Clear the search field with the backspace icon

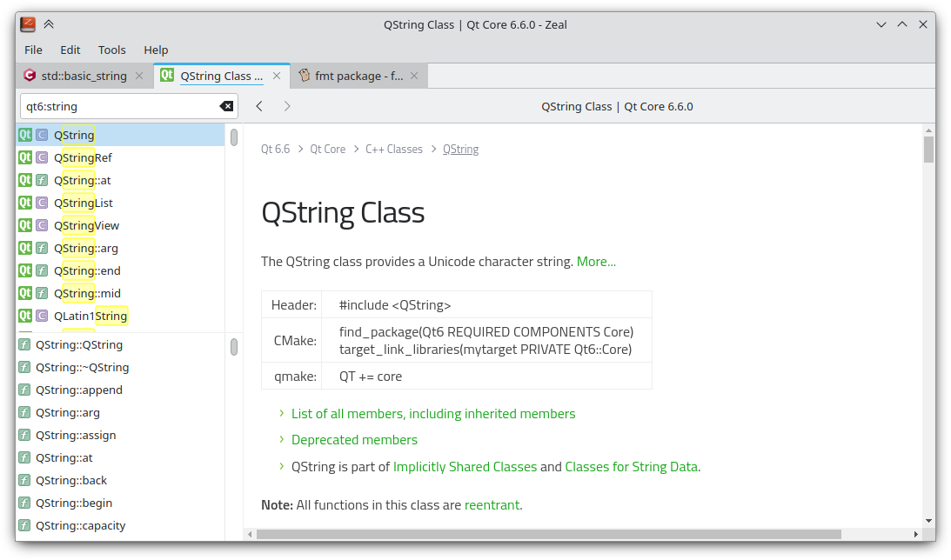click(226, 106)
